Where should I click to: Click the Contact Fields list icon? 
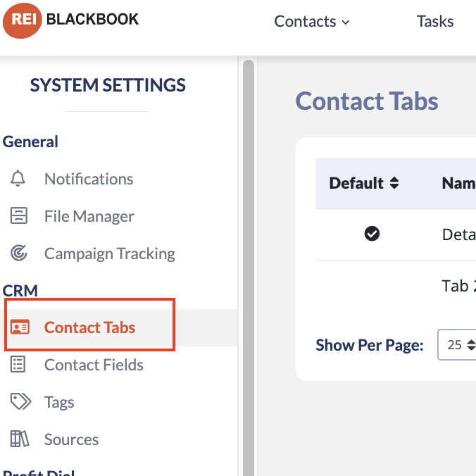click(18, 364)
